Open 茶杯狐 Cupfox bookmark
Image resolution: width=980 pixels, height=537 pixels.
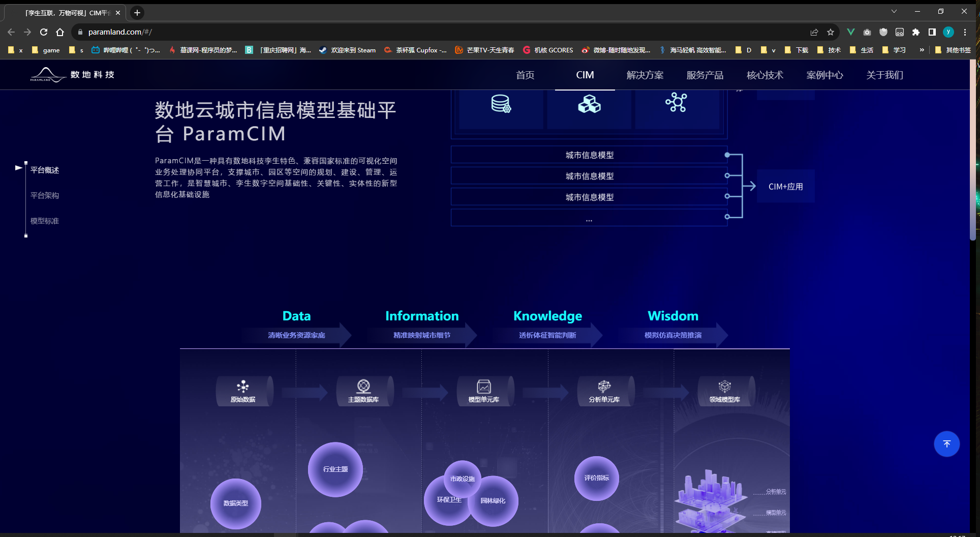415,50
